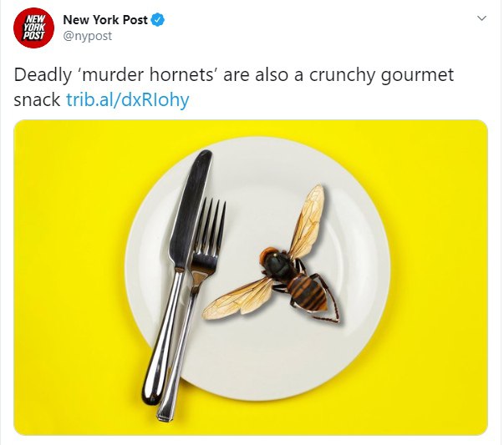This screenshot has height=445, width=504.
Task: Click the knife in the tweet photo
Action: click(x=177, y=276)
